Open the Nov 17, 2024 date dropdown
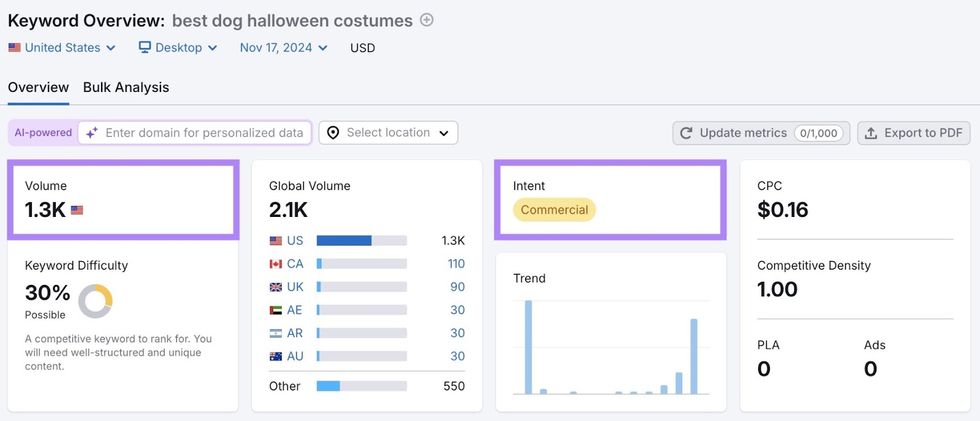 tap(284, 48)
